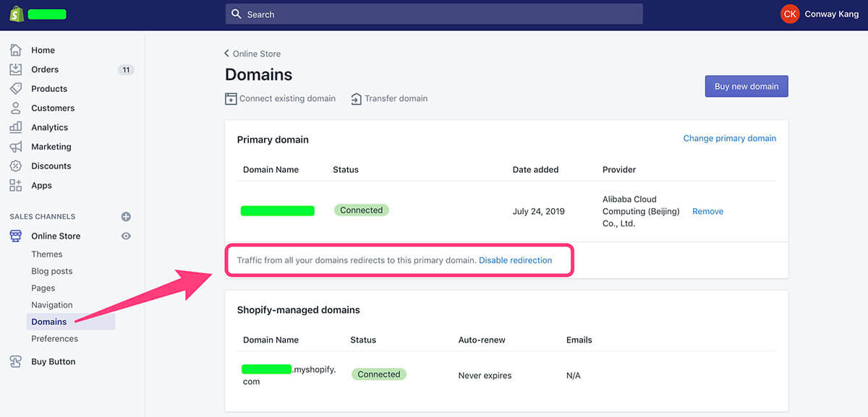This screenshot has width=868, height=417.
Task: Open Analytics in sidebar
Action: tap(50, 127)
